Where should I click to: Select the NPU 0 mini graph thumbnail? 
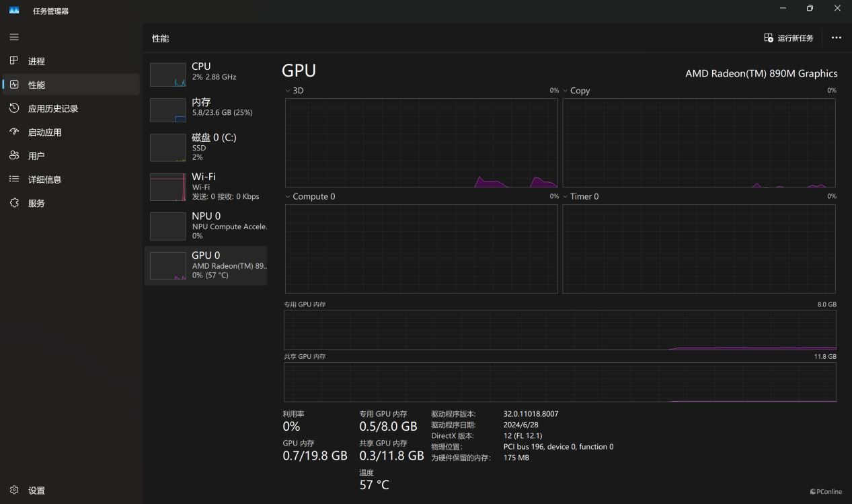point(168,226)
